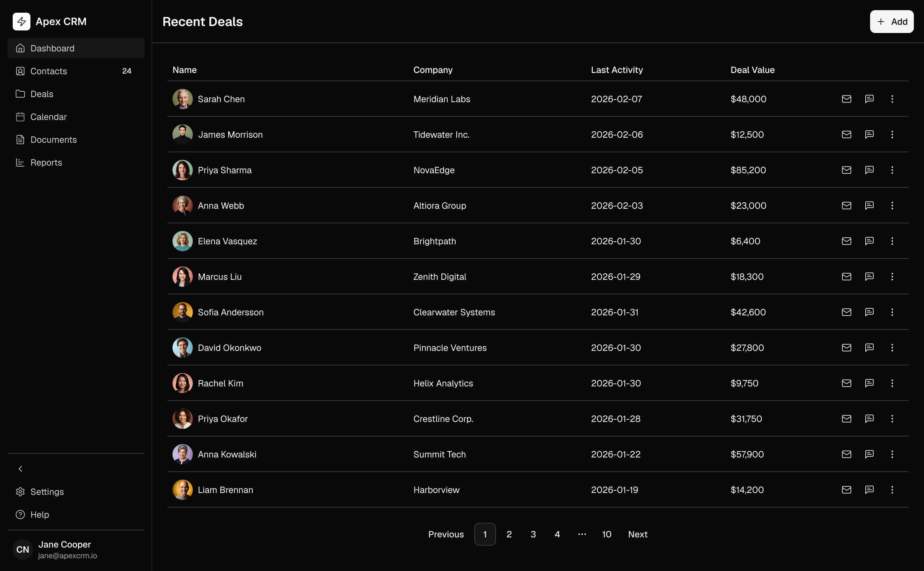Open the Calendar section icon
This screenshot has width=924, height=571.
(x=20, y=117)
